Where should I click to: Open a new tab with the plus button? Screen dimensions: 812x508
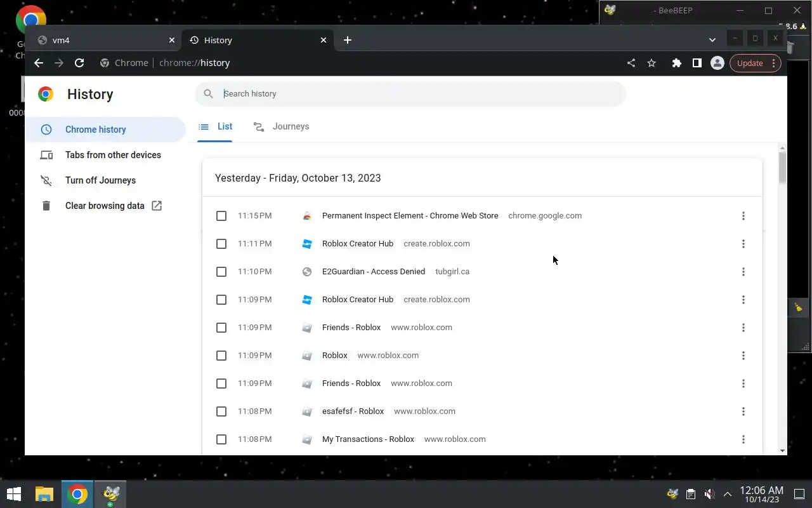[x=347, y=40]
